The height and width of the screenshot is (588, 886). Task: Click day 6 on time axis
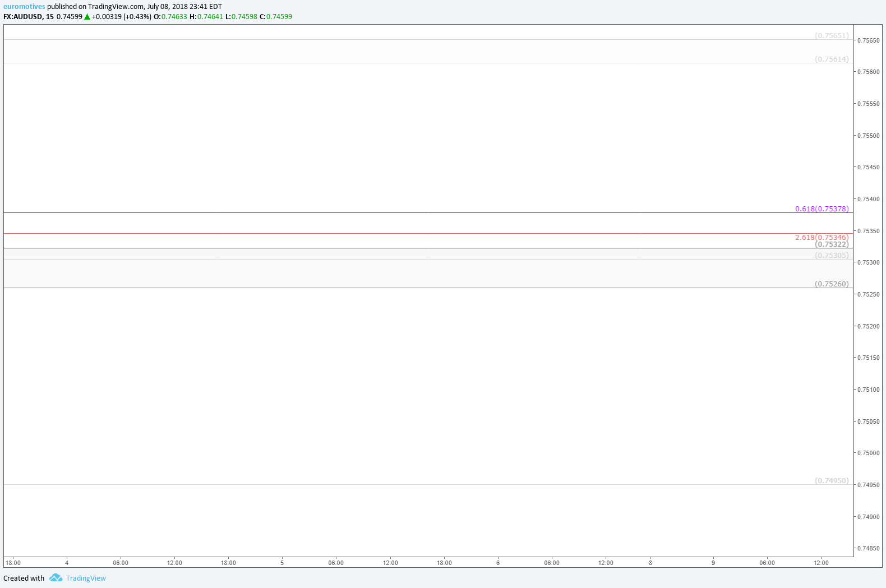(498, 563)
